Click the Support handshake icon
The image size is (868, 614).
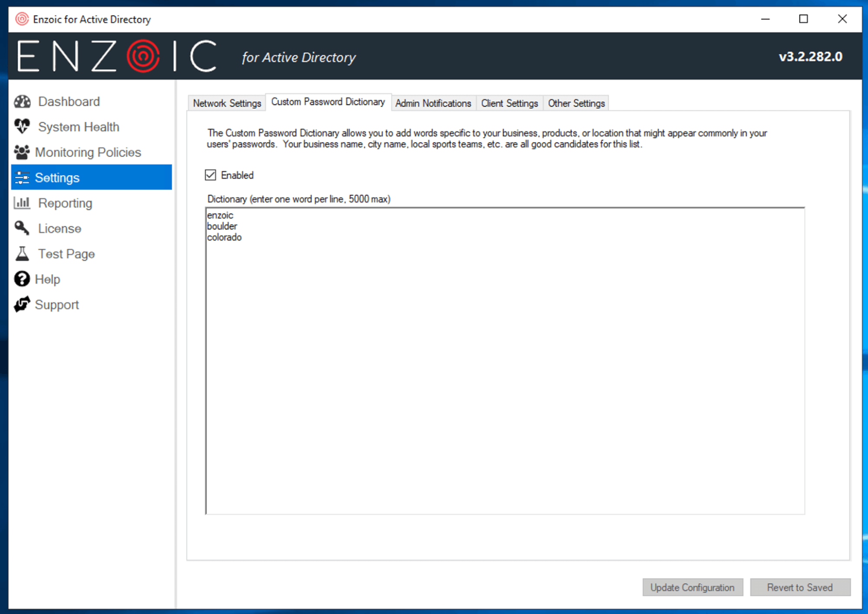(x=22, y=304)
